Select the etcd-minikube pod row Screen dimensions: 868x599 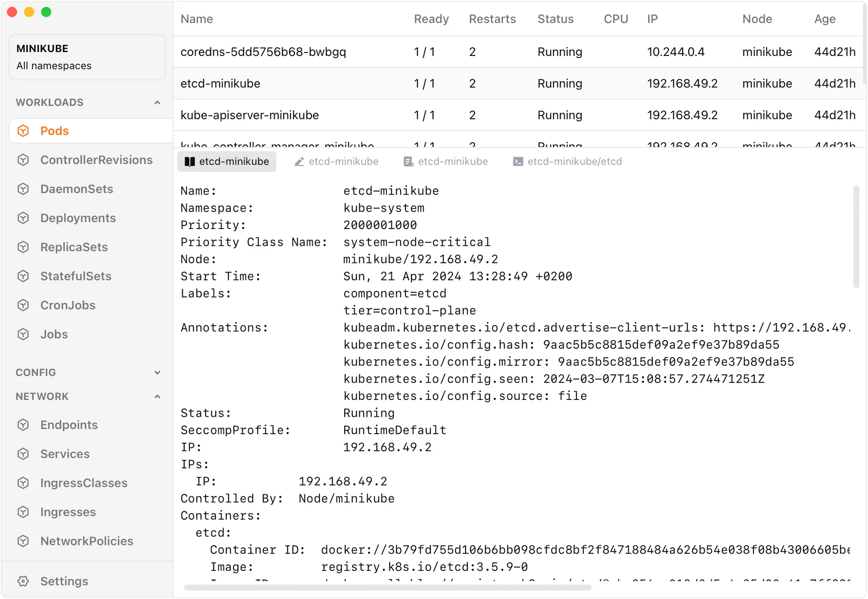point(518,83)
